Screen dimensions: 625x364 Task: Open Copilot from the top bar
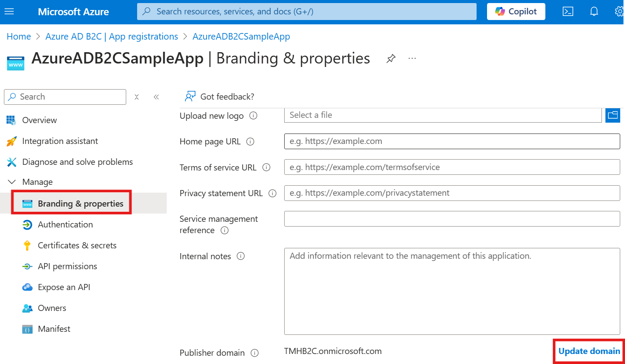tap(516, 12)
